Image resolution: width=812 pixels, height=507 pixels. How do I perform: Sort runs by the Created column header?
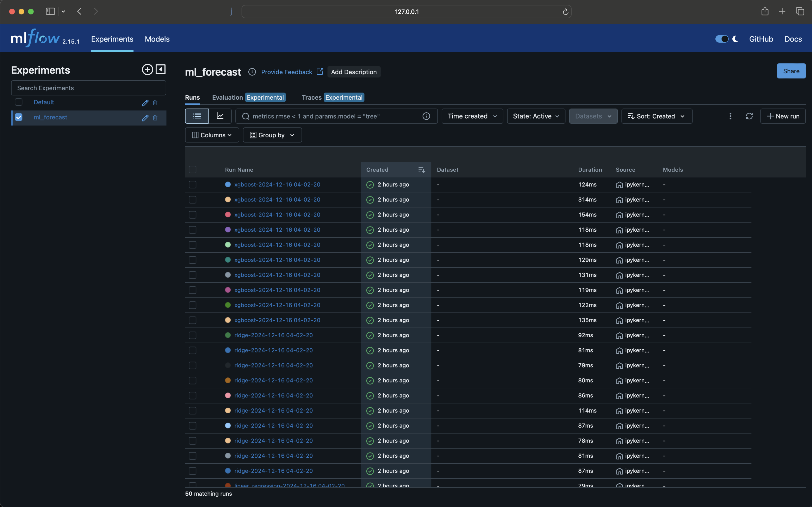[x=377, y=169]
